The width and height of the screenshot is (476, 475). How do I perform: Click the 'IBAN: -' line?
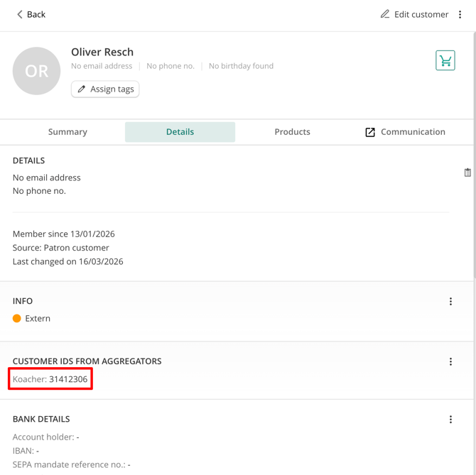26,451
